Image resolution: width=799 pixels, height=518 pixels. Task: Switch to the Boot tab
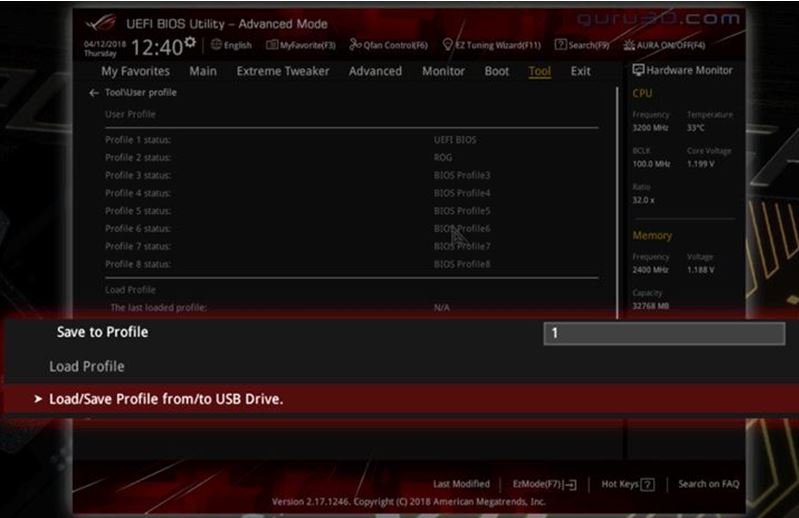496,71
